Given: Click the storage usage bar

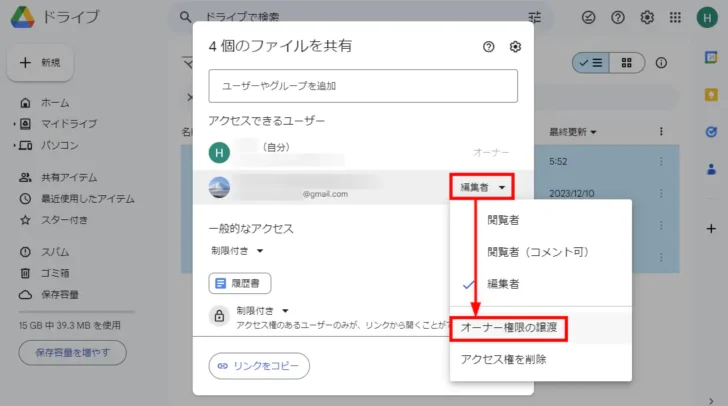Looking at the screenshot, I should pyautogui.click(x=77, y=312).
